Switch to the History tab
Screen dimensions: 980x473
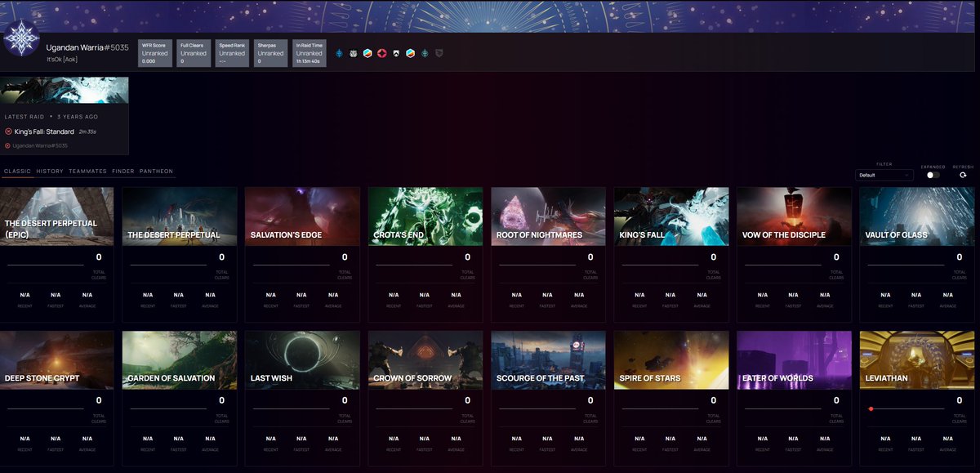point(50,172)
